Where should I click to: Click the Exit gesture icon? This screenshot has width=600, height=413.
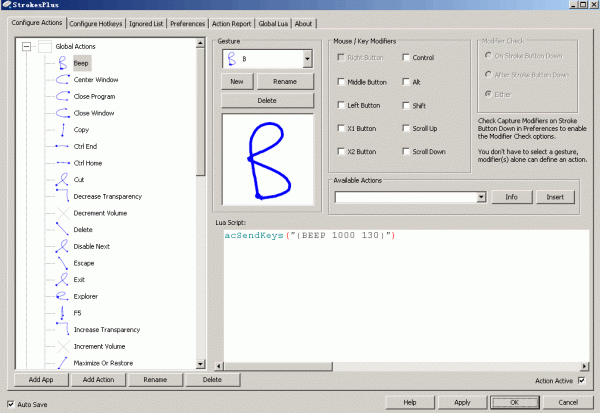[x=62, y=279]
